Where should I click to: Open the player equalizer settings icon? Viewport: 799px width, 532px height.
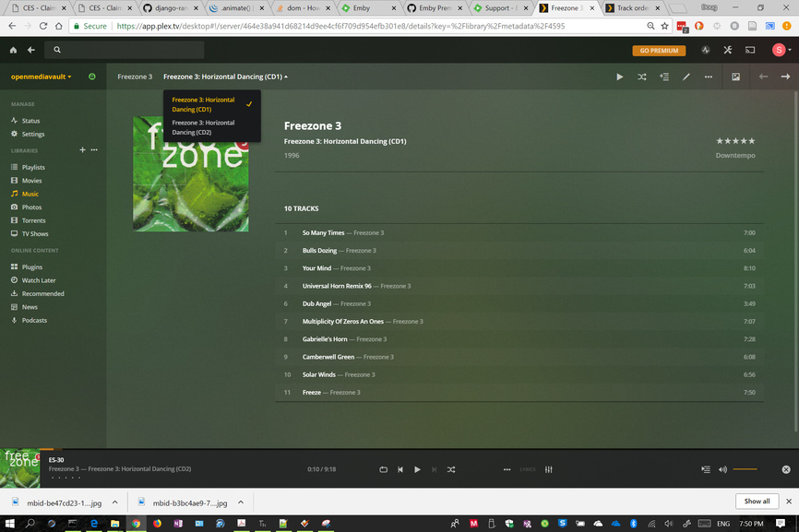tap(548, 469)
